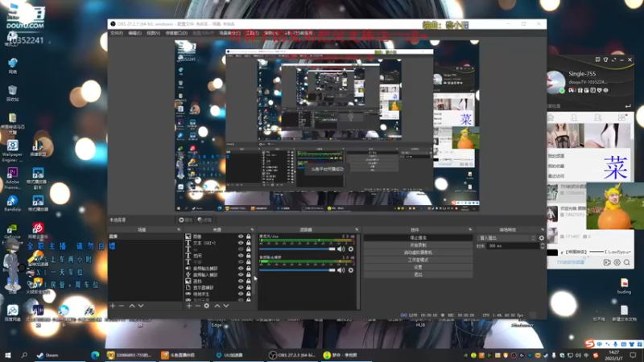Image resolution: width=644 pixels, height=362 pixels.
Task: Adjust microphone/Aux volume slider
Action: [x=297, y=249]
